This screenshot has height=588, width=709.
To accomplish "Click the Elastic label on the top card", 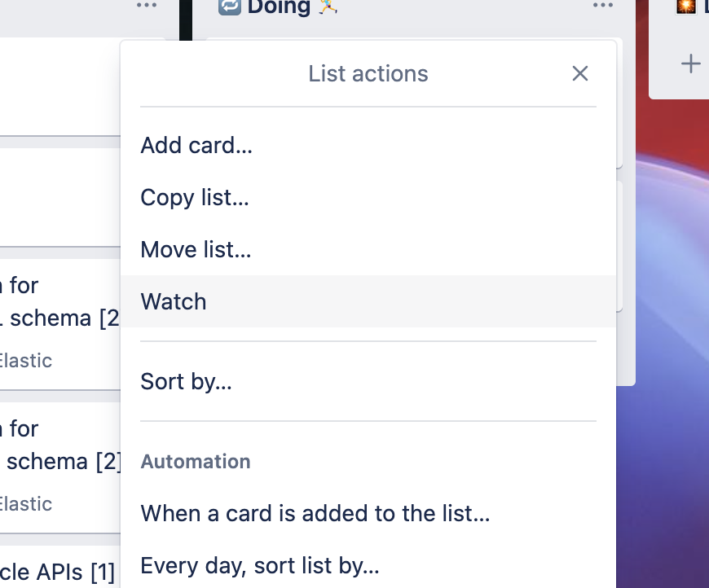I will pos(26,360).
